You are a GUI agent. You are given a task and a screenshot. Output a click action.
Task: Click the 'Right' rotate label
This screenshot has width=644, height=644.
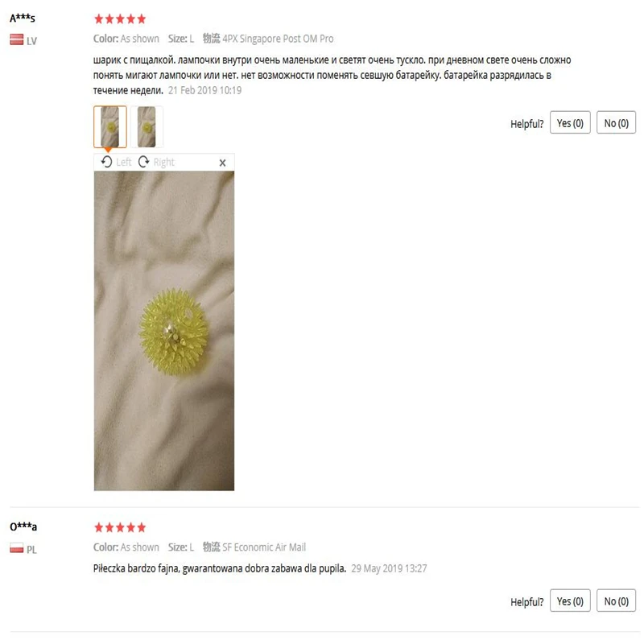[x=164, y=163]
